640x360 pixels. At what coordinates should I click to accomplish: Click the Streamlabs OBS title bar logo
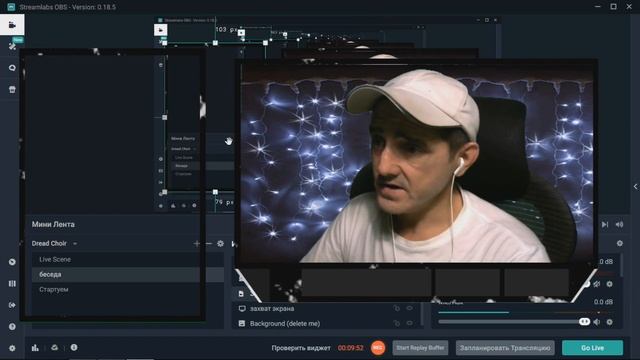11,7
